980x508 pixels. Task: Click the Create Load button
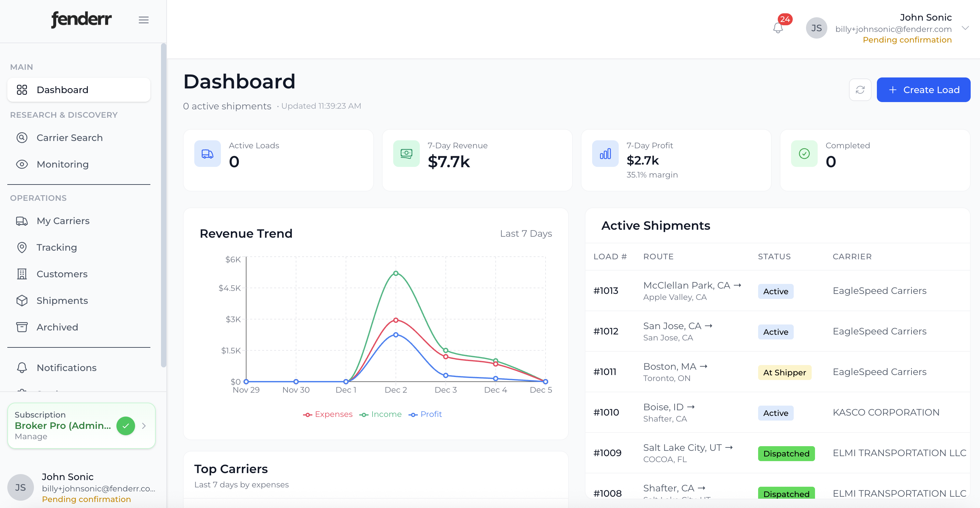click(923, 90)
